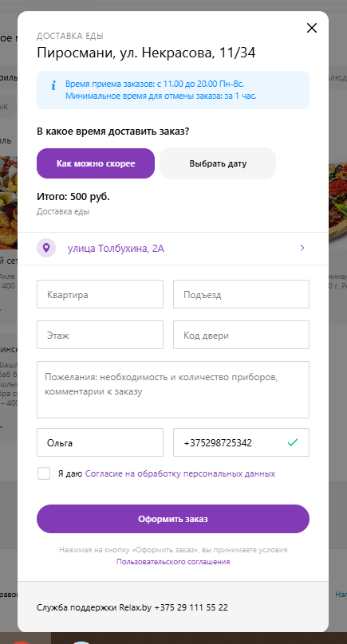The width and height of the screenshot is (347, 644).
Task: Click the purple location pin icon
Action: tap(46, 248)
